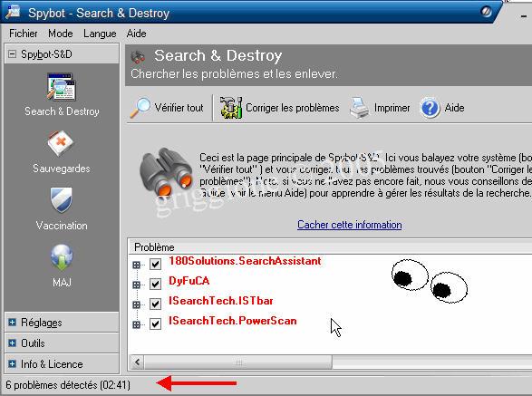Image resolution: width=532 pixels, height=396 pixels.
Task: Select the ISearchTech.ISTbar entry text
Action: (221, 301)
